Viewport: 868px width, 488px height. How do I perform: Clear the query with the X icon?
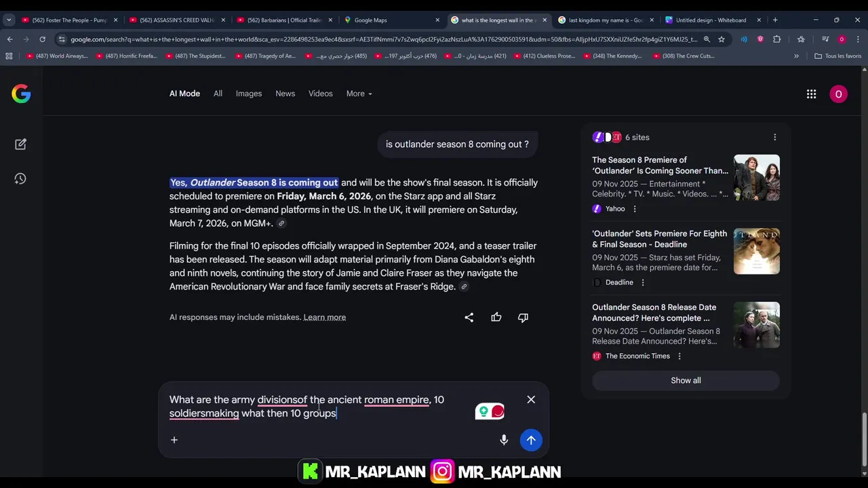click(531, 400)
